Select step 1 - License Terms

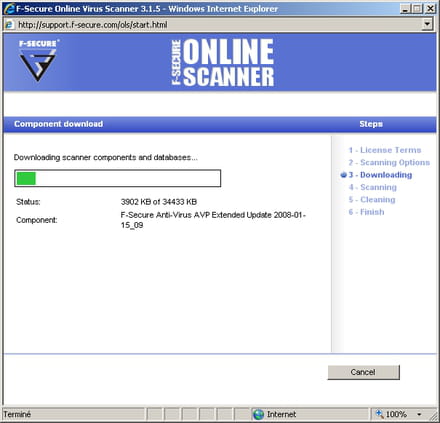[x=385, y=150]
